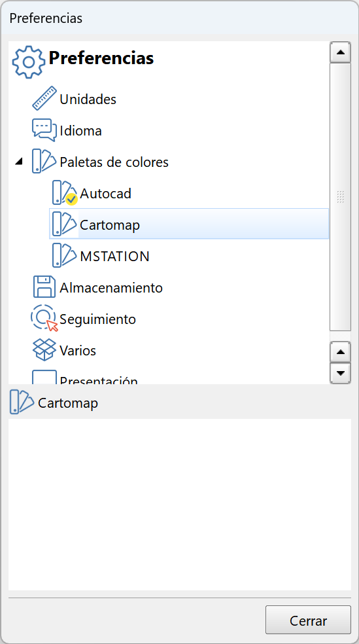Click the scrollbar thumb grip
This screenshot has height=644, width=359.
(x=340, y=197)
